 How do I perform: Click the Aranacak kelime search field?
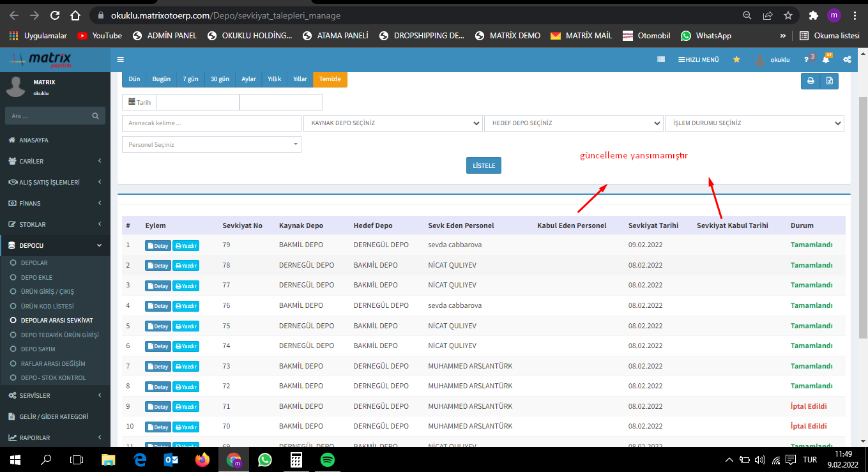(x=211, y=123)
